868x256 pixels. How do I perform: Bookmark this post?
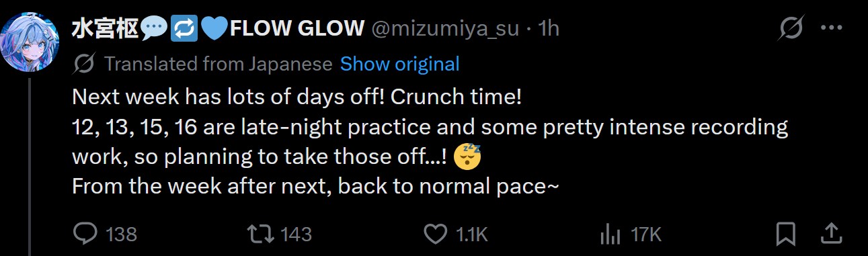[785, 233]
